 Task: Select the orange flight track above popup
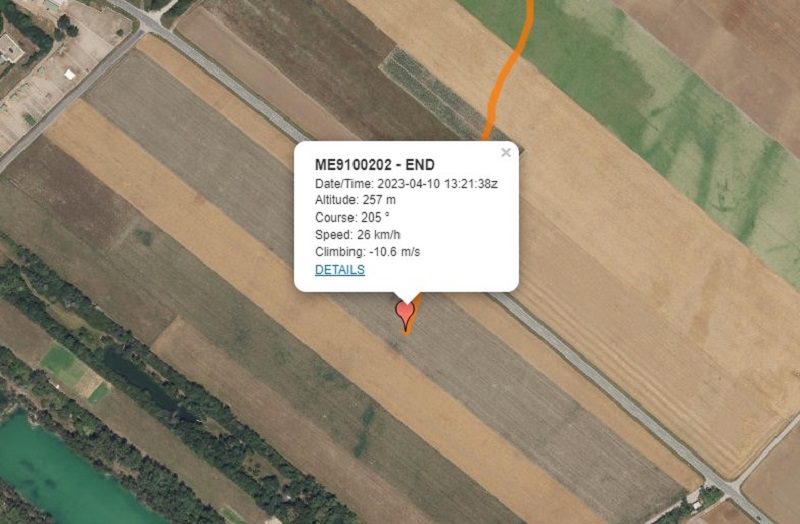click(509, 69)
